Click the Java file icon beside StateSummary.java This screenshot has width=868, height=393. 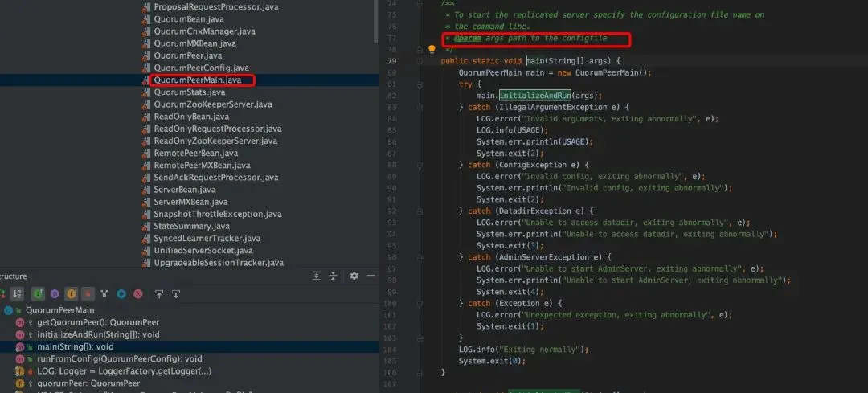pyautogui.click(x=145, y=227)
